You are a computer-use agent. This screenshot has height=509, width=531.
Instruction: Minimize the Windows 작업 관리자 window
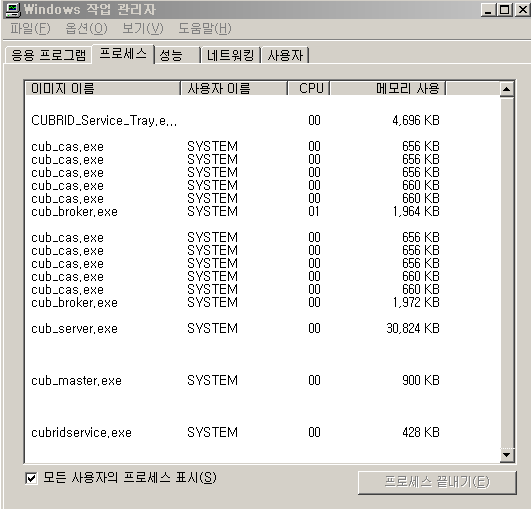[x=488, y=10]
